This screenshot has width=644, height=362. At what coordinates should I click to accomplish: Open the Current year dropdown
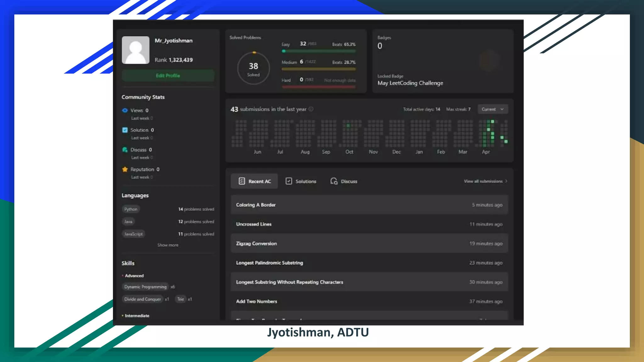tap(492, 109)
